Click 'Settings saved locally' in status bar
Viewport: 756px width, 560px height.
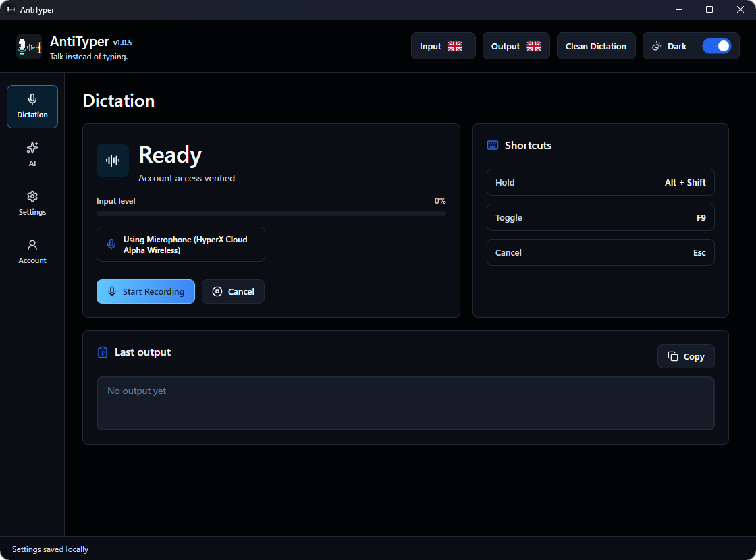click(x=50, y=549)
